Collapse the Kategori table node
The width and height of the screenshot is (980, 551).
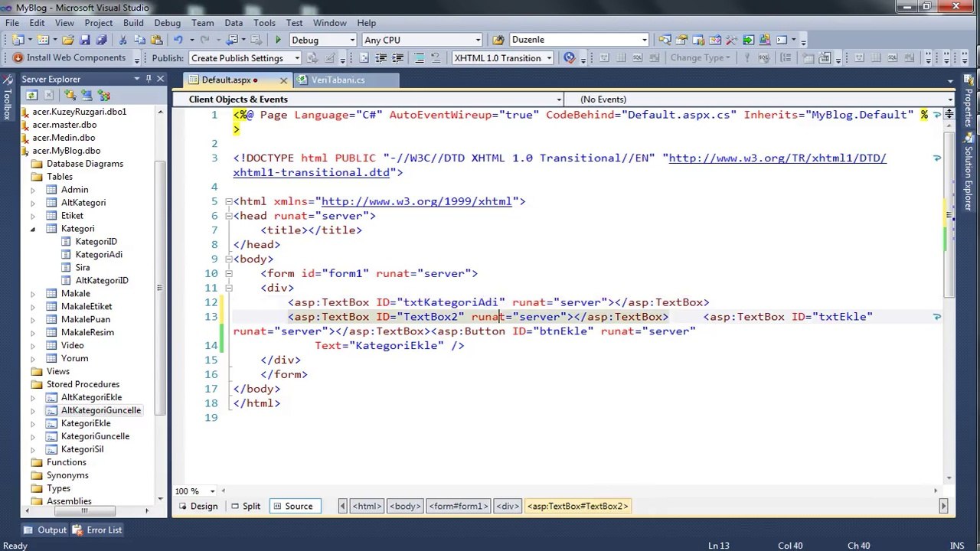(32, 229)
